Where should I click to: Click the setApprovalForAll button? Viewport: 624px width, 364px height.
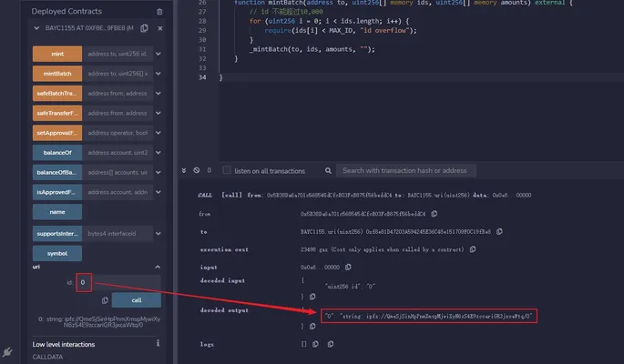click(57, 133)
